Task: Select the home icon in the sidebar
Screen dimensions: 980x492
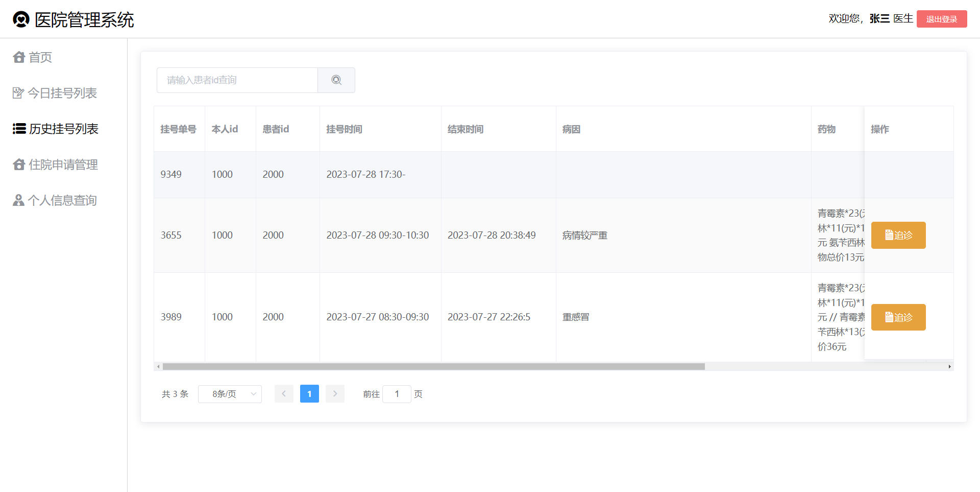Action: pos(18,57)
